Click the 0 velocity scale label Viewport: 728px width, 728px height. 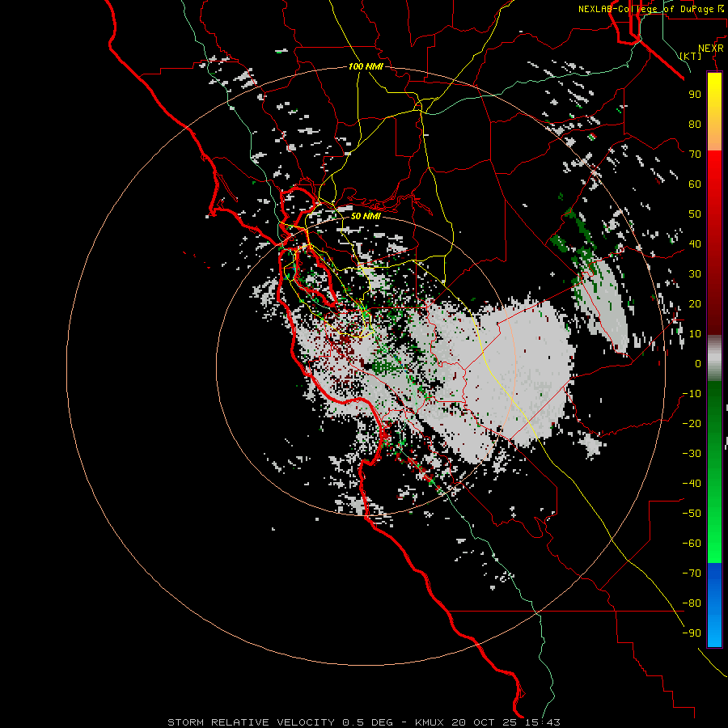(698, 363)
